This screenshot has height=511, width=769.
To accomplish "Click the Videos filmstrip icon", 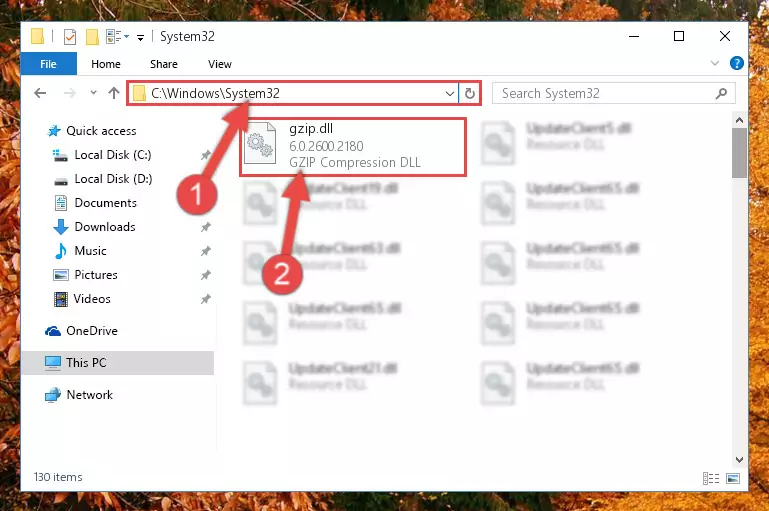I will (61, 299).
